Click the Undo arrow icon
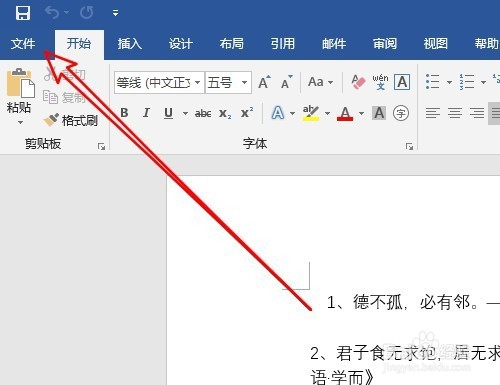This screenshot has height=385, width=500. pyautogui.click(x=53, y=13)
